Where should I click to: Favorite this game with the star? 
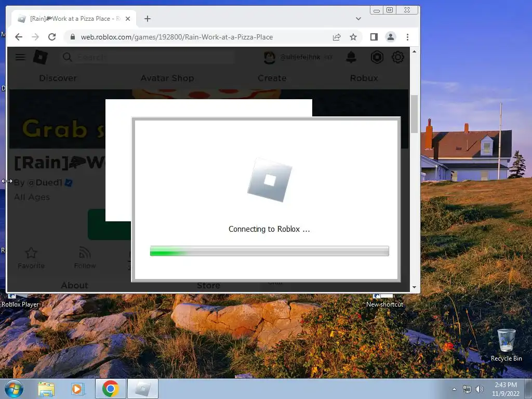(x=31, y=258)
